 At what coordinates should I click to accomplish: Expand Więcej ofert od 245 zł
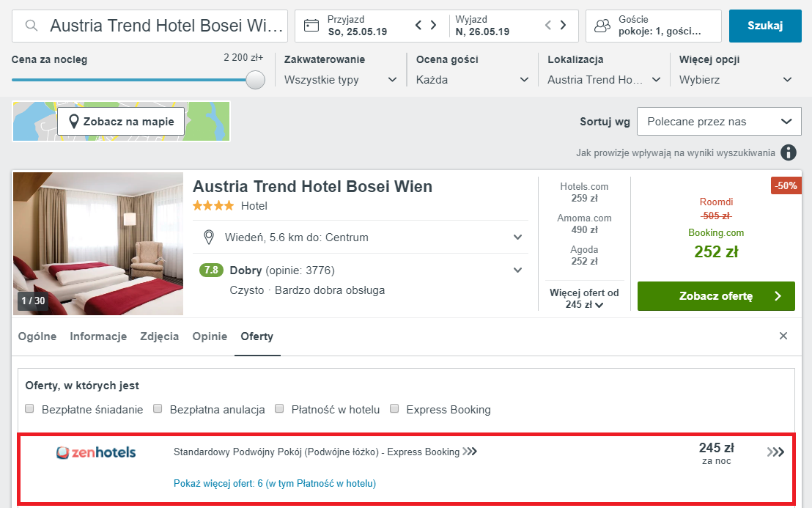click(584, 299)
